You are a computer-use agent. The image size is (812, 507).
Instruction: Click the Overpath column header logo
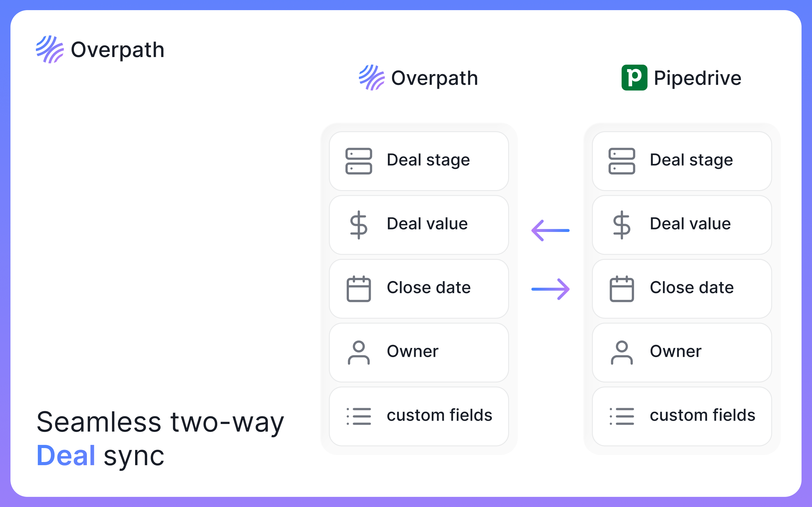(x=418, y=77)
